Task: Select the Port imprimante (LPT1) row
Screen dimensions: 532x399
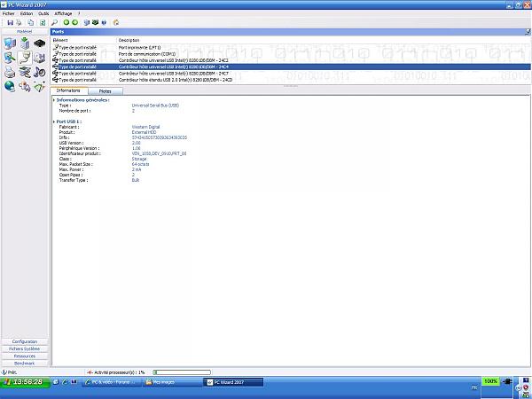Action: coord(291,48)
